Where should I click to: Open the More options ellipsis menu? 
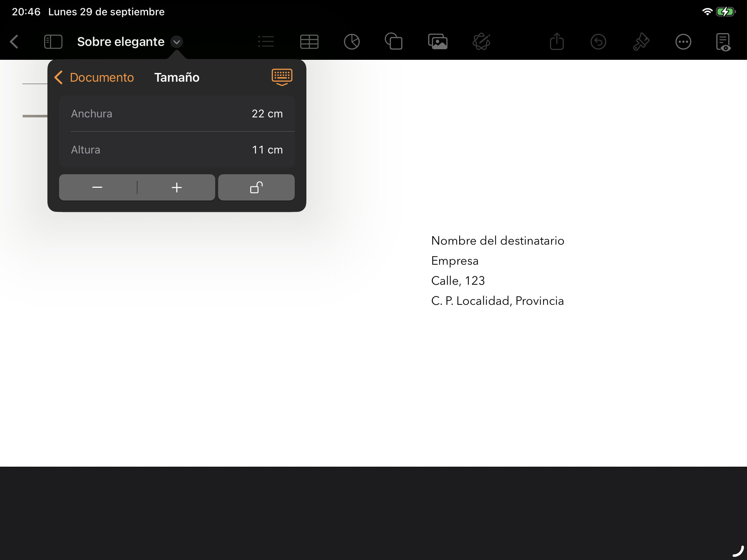(x=683, y=42)
